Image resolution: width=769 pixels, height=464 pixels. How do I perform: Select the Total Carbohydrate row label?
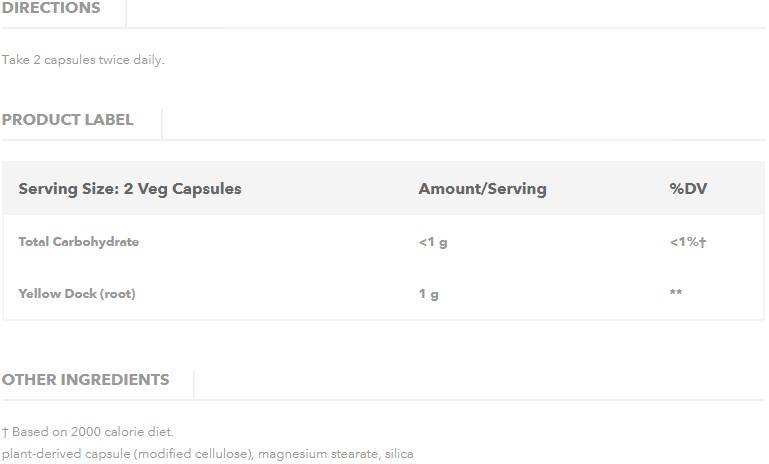pos(78,242)
